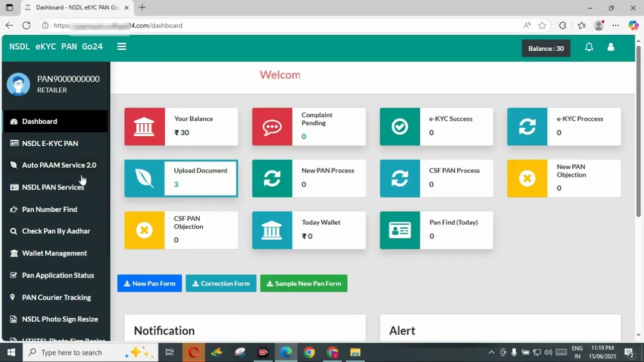Click the e-KYC Proccess refresh icon
644x362 pixels.
point(527,127)
